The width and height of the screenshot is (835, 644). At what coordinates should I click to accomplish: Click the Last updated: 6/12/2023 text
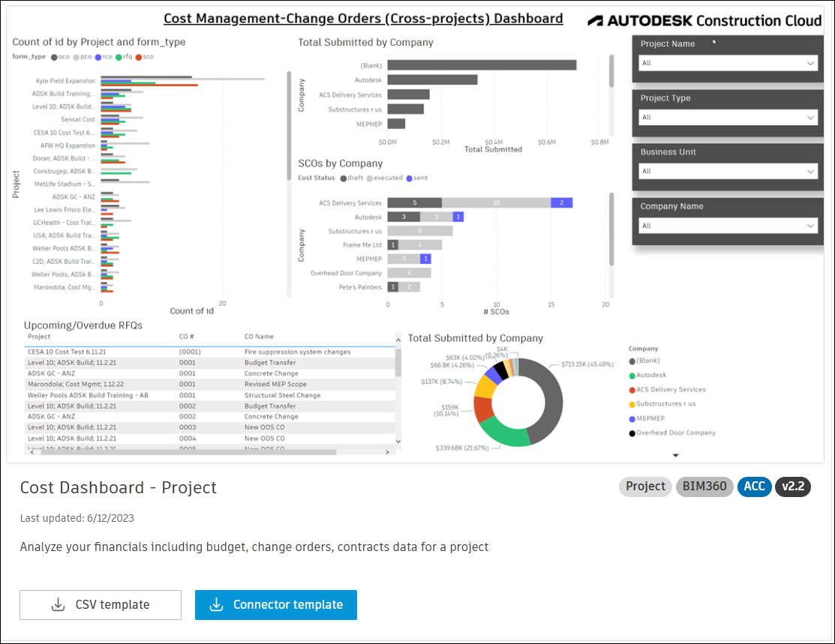coord(77,518)
